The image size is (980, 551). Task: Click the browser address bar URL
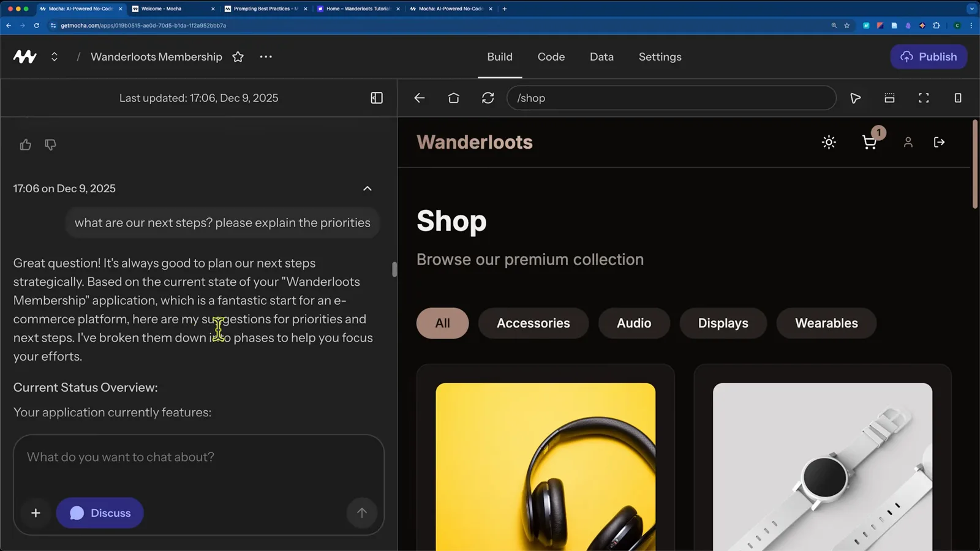[x=143, y=26]
